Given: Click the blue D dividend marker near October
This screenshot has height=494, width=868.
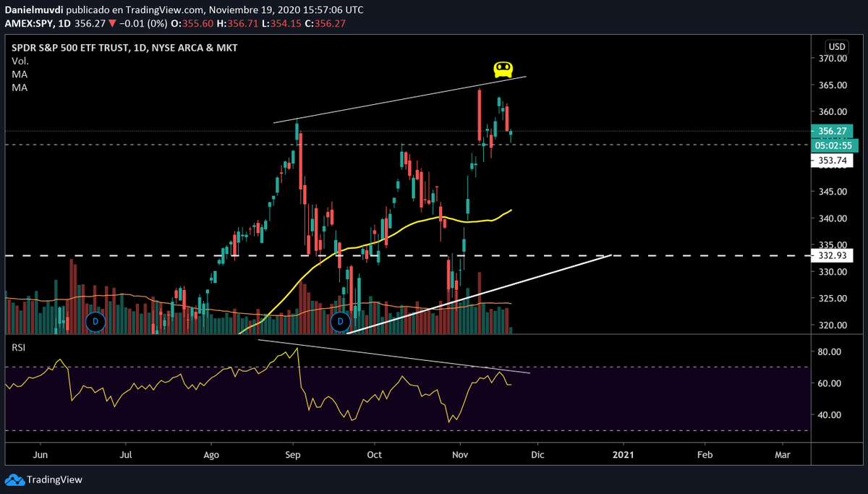Looking at the screenshot, I should point(341,322).
